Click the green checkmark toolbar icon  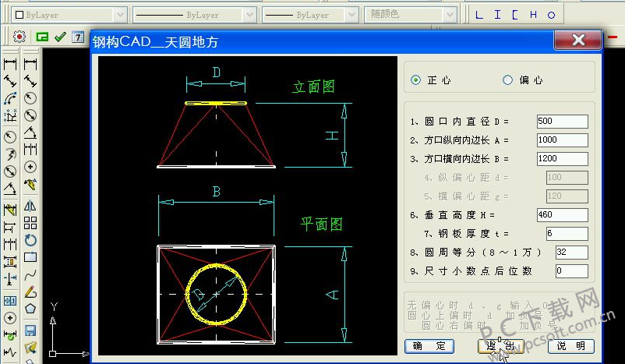(60, 37)
